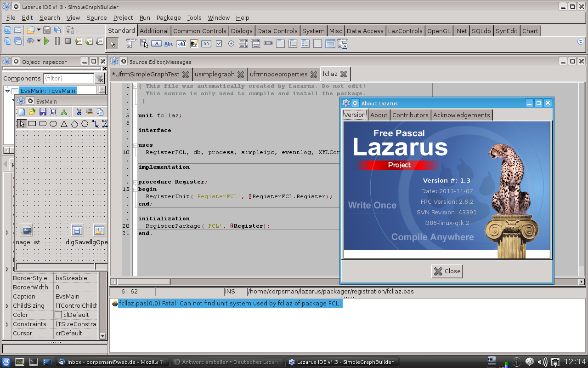This screenshot has width=588, height=368.
Task: Select the TFrame component icon
Action: tap(330, 44)
